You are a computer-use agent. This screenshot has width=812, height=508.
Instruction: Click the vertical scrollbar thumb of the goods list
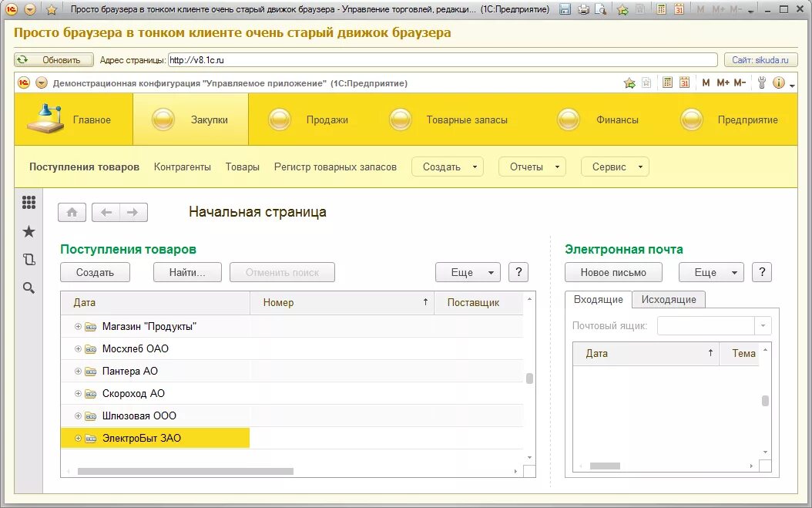pyautogui.click(x=529, y=378)
